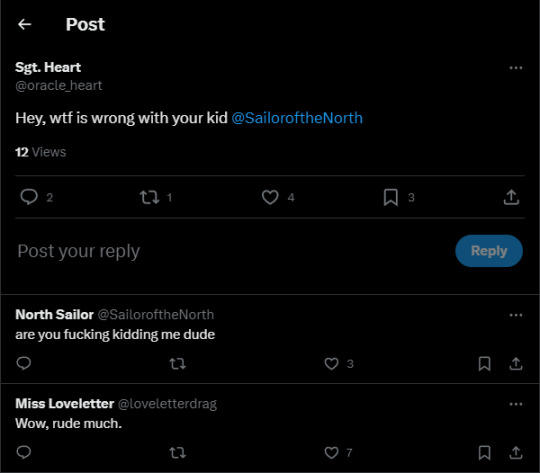Repost Miss Loveletter's reply
The height and width of the screenshot is (473, 540).
click(x=178, y=453)
